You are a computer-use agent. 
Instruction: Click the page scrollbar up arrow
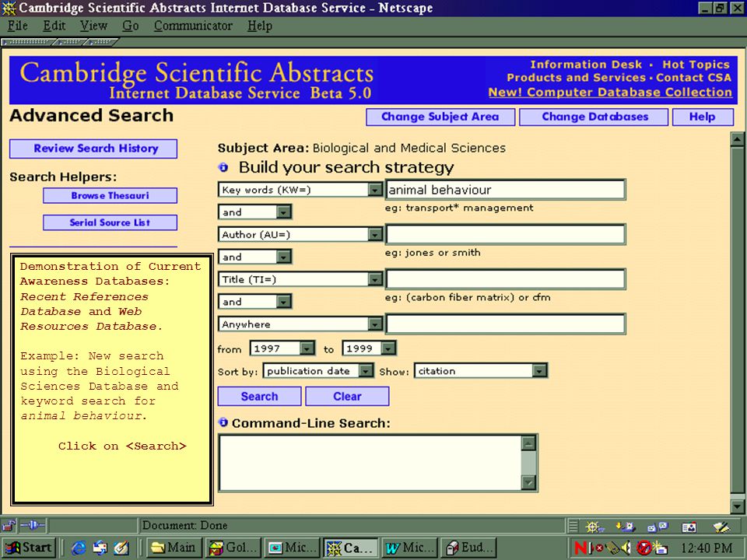[x=738, y=139]
